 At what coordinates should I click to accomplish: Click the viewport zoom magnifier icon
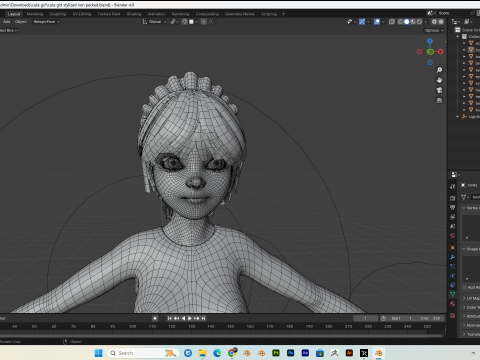click(439, 70)
